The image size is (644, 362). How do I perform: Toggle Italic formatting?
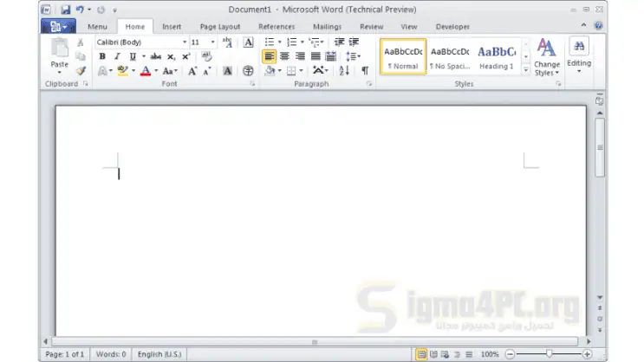(118, 56)
